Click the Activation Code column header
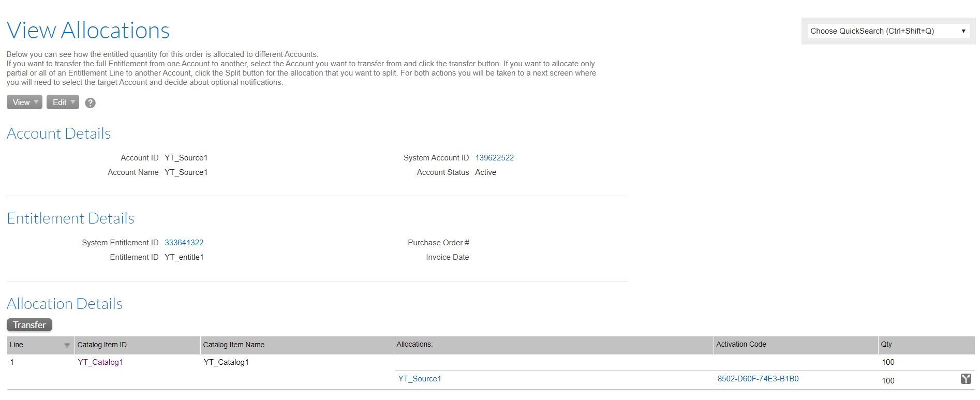Screen dimensions: 980x400 [796, 345]
